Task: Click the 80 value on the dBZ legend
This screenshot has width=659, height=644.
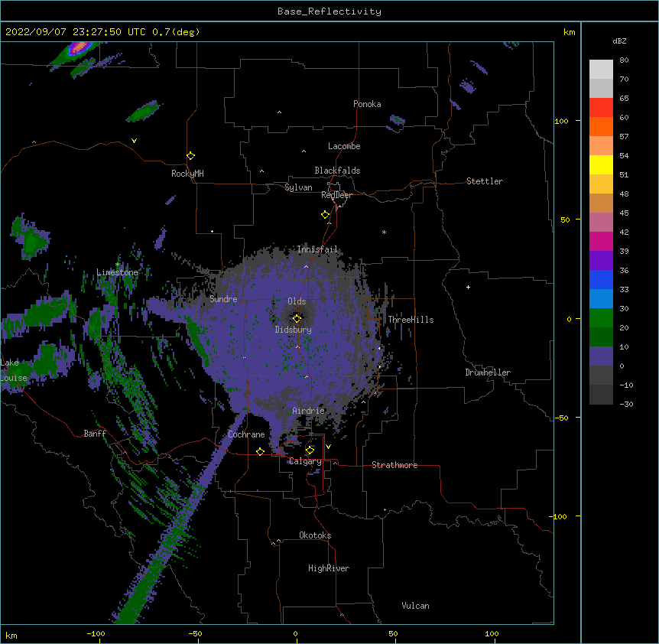Action: 624,60
